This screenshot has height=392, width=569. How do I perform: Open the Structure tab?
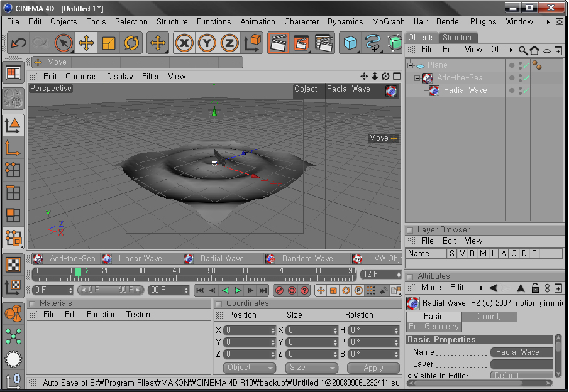[458, 37]
